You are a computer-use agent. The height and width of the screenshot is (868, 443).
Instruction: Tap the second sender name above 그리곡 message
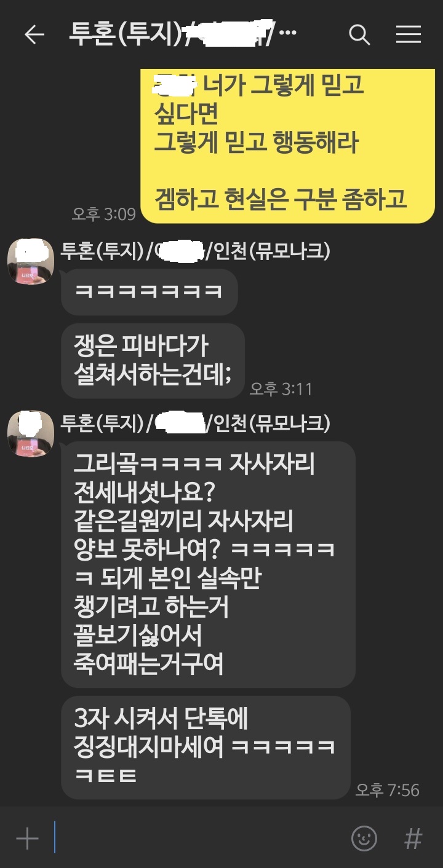coord(196,422)
